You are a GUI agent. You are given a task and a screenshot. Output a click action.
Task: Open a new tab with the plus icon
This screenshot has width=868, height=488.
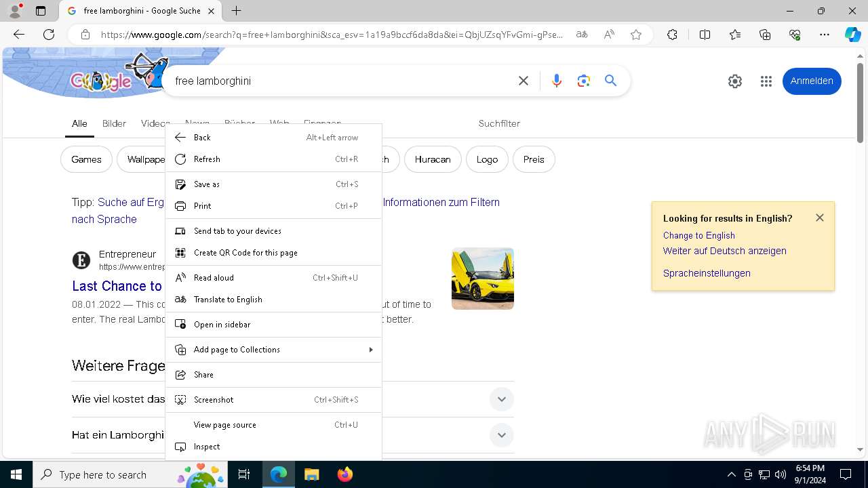click(236, 11)
